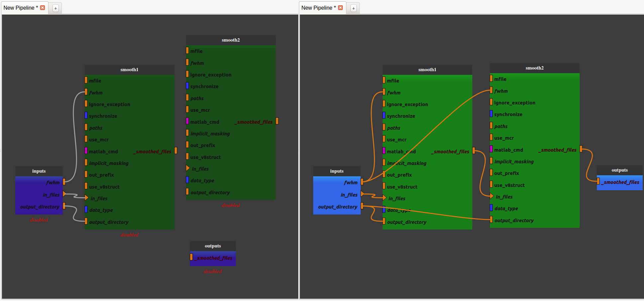The height and width of the screenshot is (301, 644).
Task: Click fwhm input plug on left smooth1 node
Action: 86,92
